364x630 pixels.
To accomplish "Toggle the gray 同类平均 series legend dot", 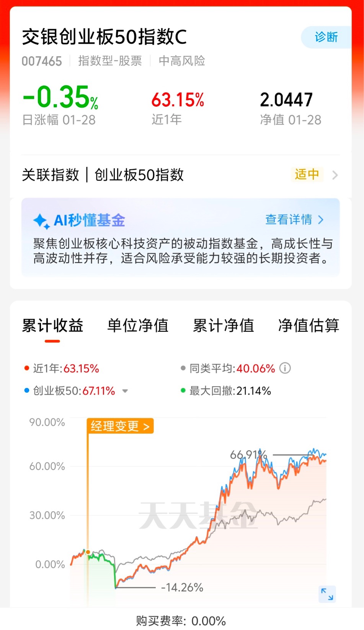I will 183,368.
